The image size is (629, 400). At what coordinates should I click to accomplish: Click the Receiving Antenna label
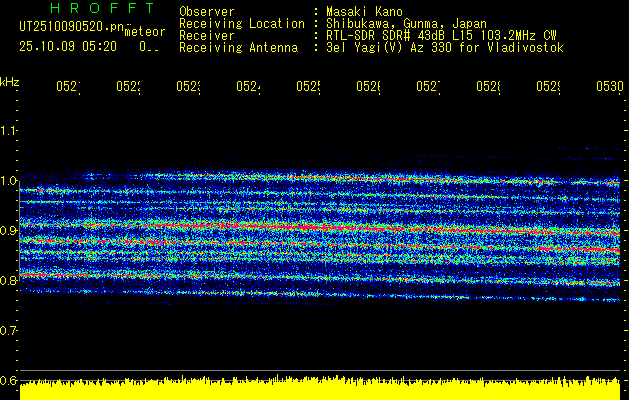(238, 48)
